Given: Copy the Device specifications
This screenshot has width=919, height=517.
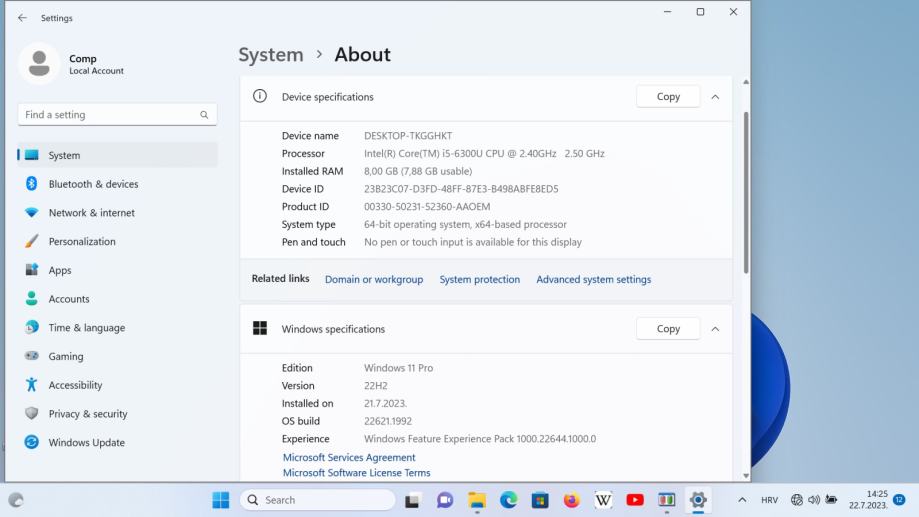Looking at the screenshot, I should (x=668, y=97).
